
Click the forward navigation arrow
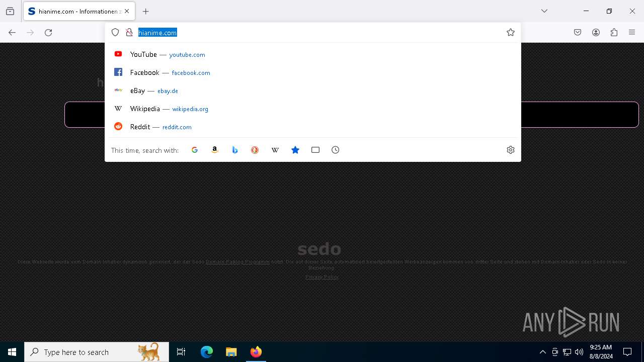point(30,33)
